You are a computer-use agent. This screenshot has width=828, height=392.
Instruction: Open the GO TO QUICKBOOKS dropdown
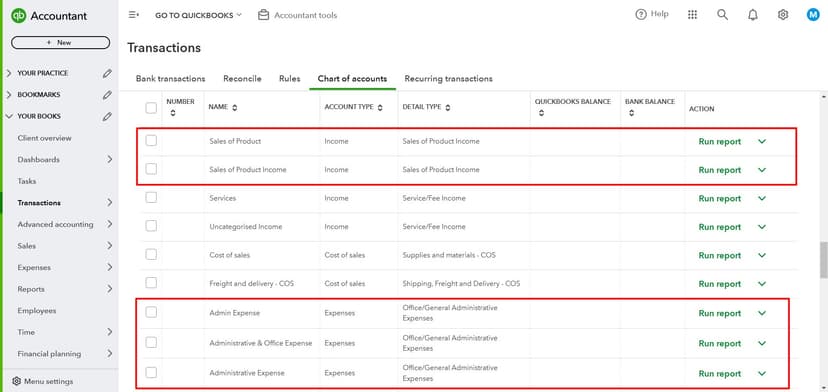click(x=198, y=15)
